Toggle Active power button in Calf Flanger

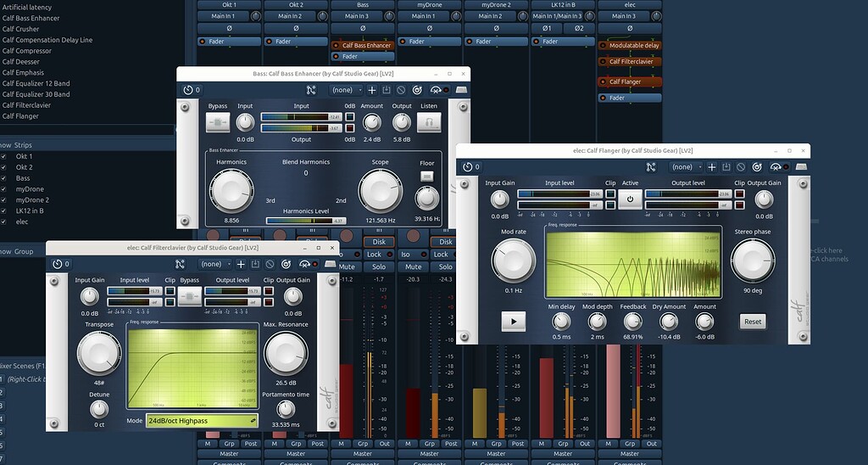coord(630,199)
